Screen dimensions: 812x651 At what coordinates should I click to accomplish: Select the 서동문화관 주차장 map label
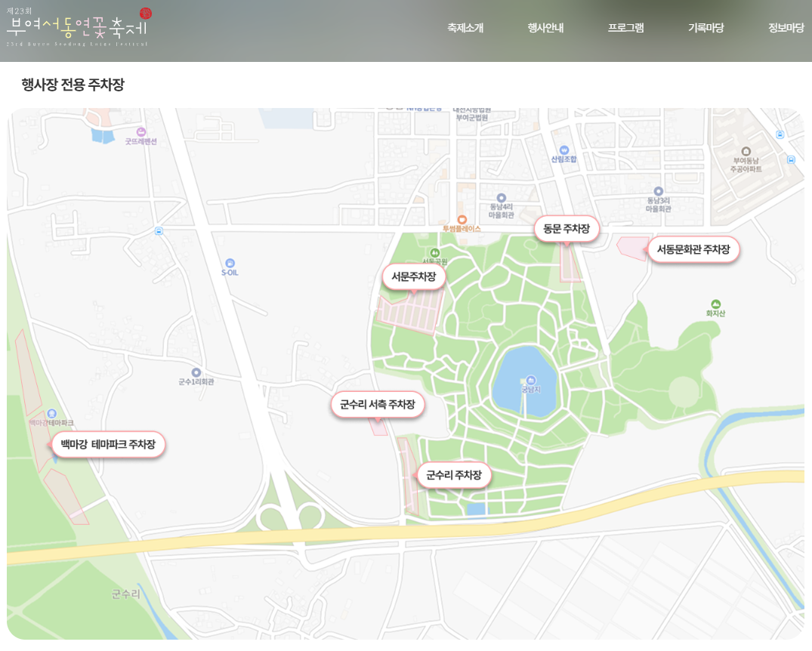[x=693, y=250]
